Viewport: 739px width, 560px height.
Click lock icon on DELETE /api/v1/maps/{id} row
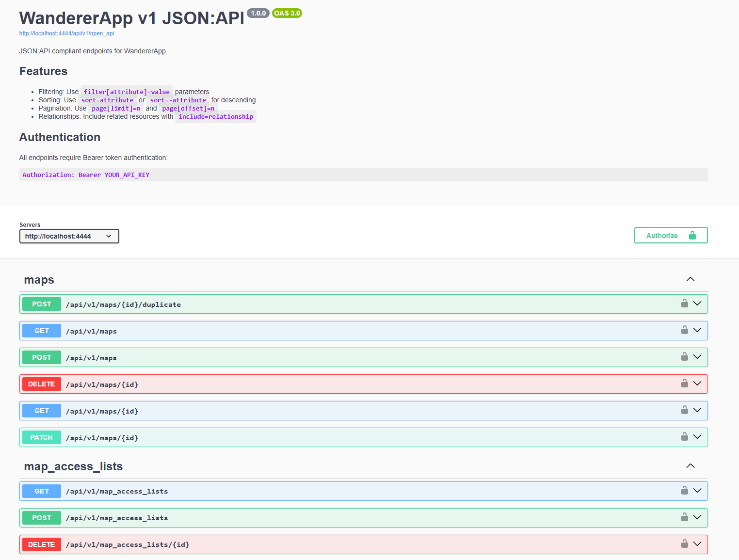(684, 384)
